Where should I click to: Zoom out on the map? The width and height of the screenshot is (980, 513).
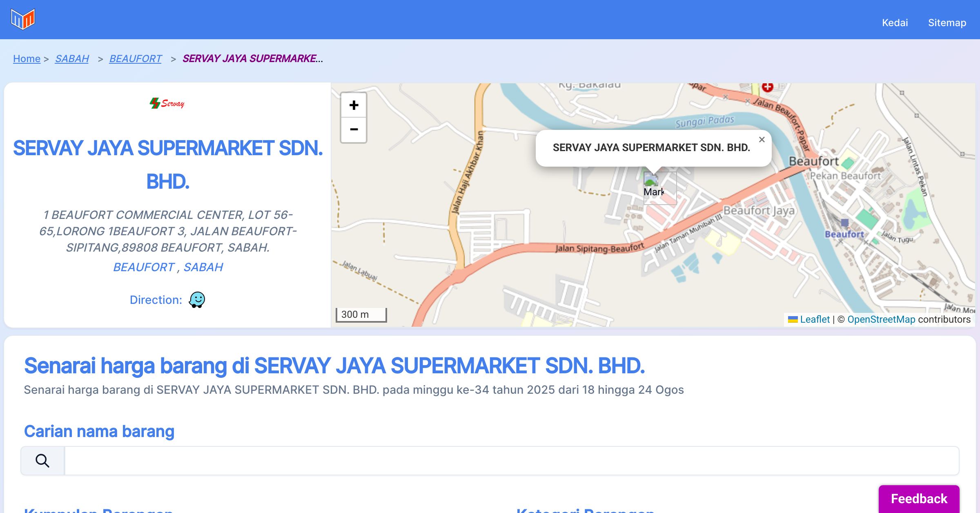coord(354,130)
